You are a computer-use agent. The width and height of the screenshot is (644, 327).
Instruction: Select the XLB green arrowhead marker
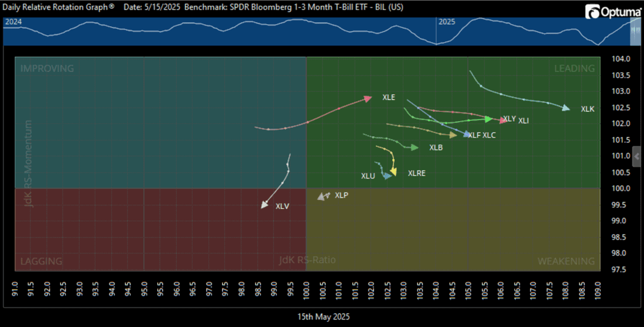pos(415,147)
